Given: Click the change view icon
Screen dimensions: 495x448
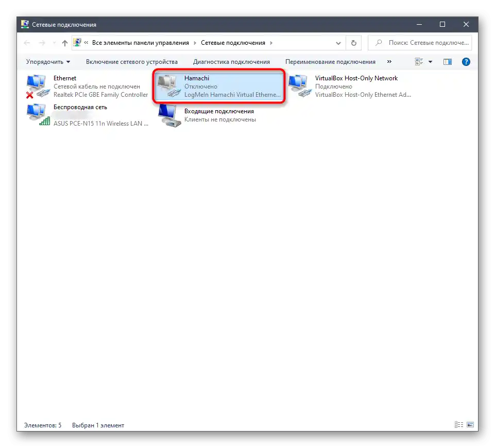Looking at the screenshot, I should pos(419,62).
